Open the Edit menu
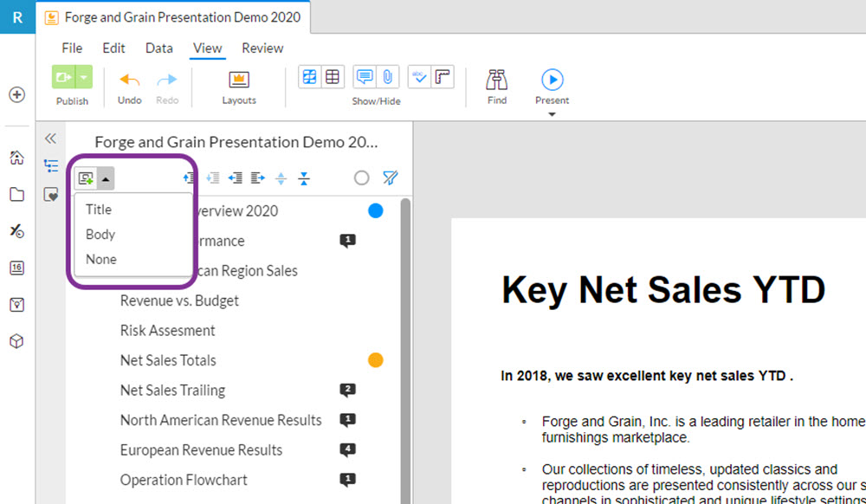Screen dimensions: 866x504 click(113, 48)
